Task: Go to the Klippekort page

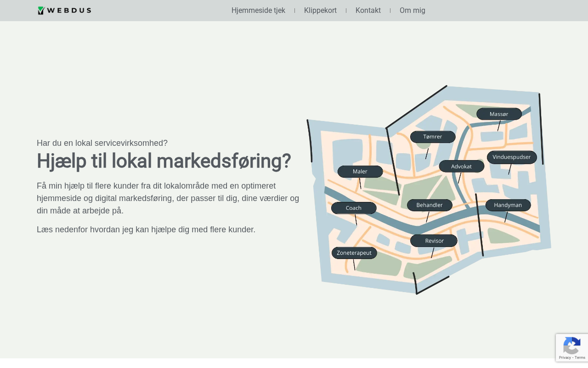Action: pos(320,11)
